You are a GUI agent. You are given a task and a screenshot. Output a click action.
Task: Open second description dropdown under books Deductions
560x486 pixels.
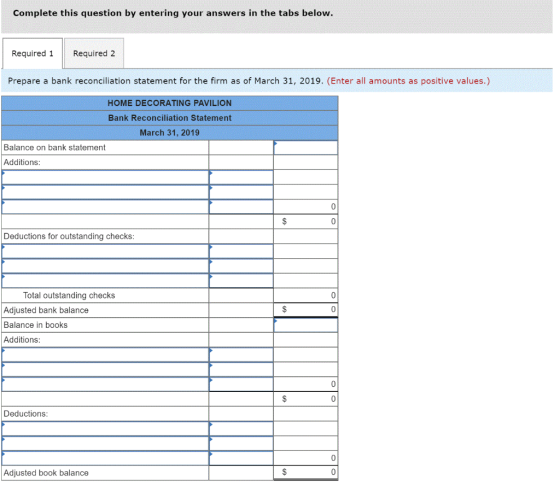[x=105, y=444]
